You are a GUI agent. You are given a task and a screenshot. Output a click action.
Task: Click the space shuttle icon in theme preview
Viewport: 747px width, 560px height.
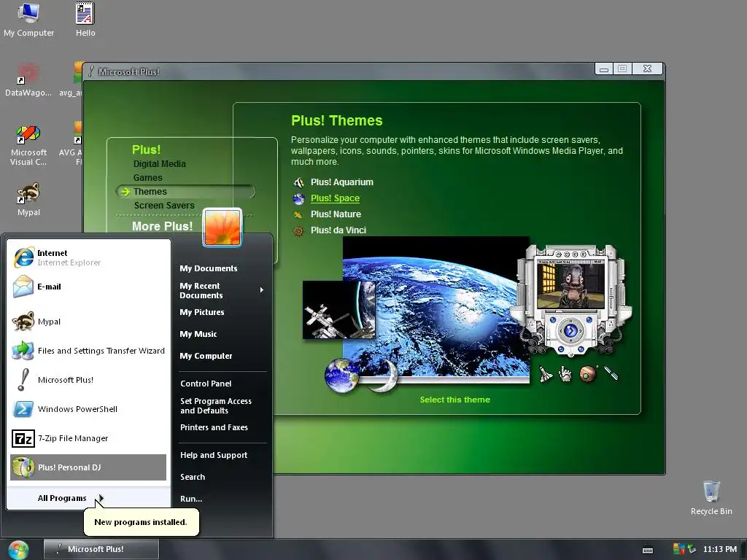click(546, 374)
